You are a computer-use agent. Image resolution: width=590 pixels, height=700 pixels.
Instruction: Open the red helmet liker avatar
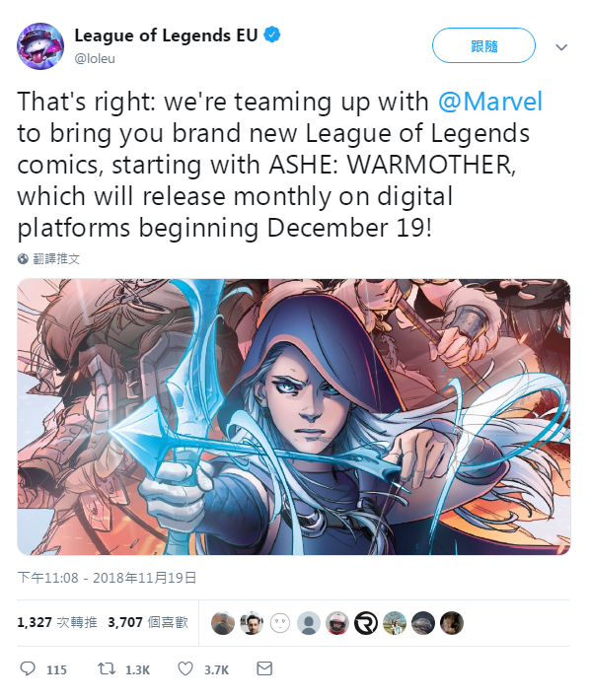[x=337, y=623]
